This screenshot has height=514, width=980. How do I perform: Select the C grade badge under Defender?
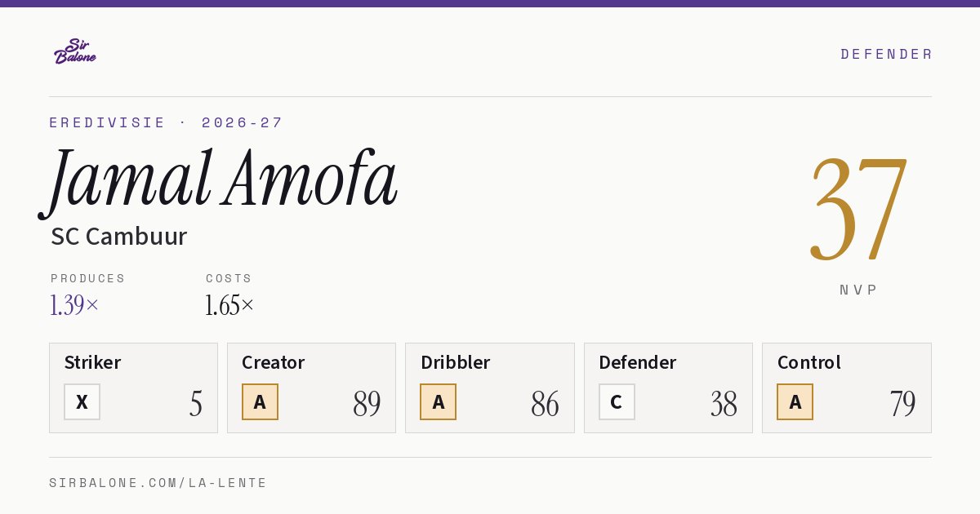click(x=617, y=401)
